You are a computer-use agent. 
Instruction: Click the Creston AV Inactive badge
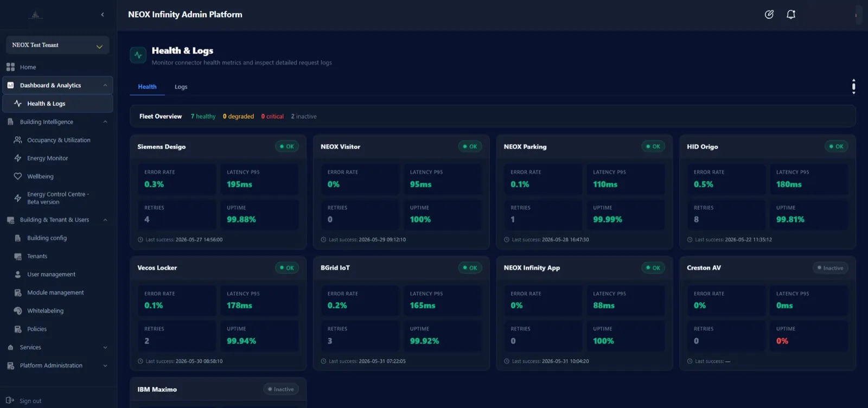[x=830, y=268]
